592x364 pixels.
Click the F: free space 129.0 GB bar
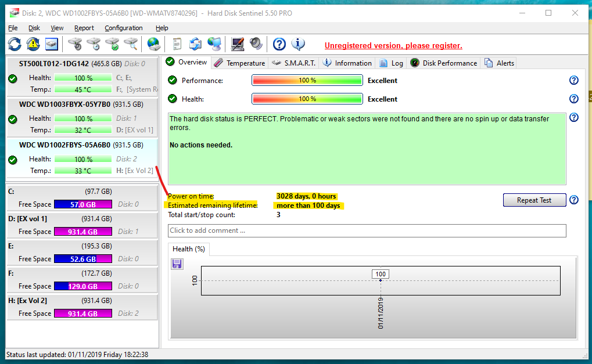point(83,286)
